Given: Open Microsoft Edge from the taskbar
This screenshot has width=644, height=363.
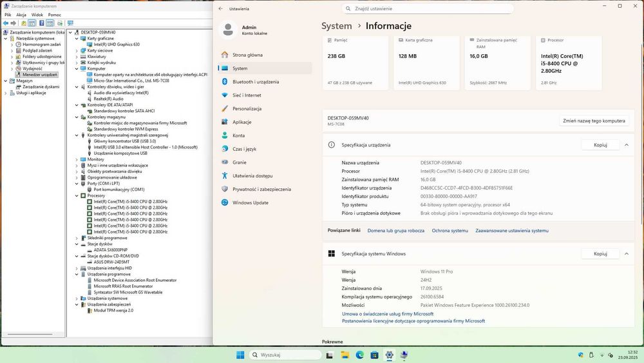Looking at the screenshot, I should coord(359,355).
